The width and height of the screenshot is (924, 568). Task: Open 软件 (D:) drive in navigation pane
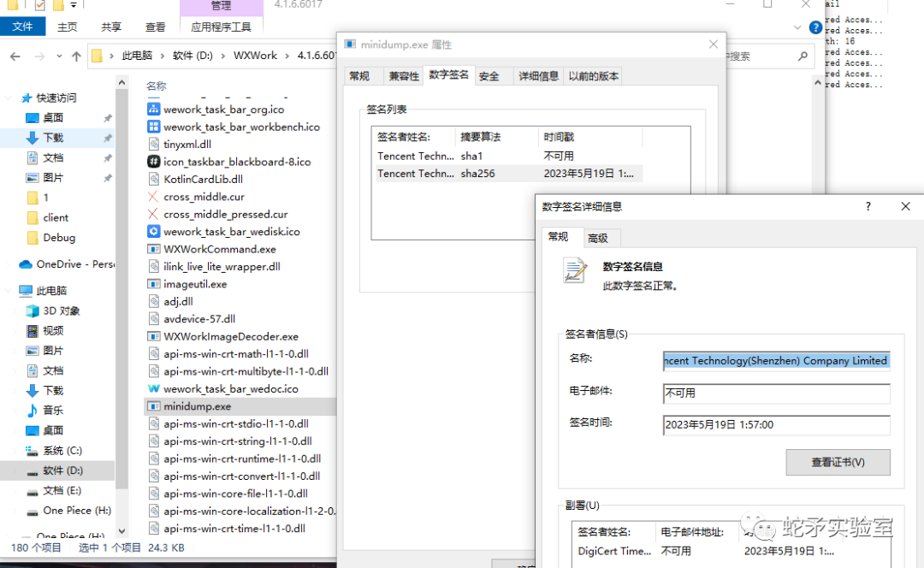tap(62, 470)
